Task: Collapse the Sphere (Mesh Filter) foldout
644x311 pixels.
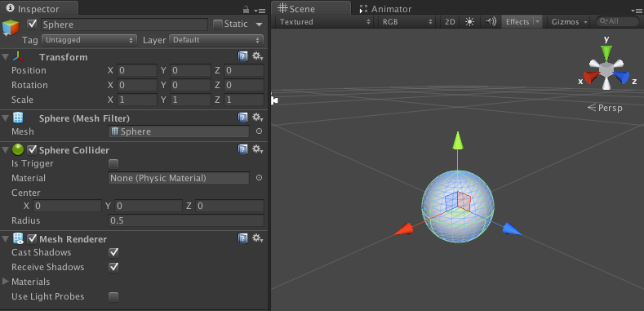Action: click(6, 118)
